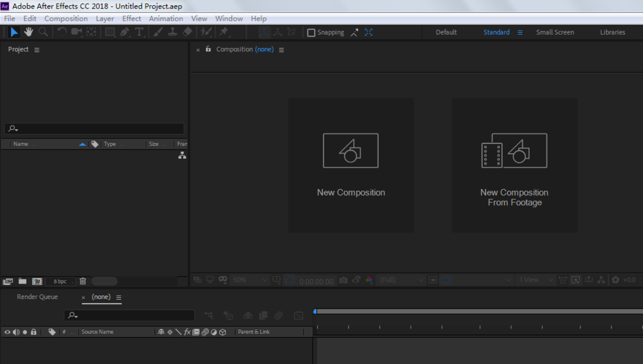
Task: Open the Animation menu
Action: (x=166, y=19)
